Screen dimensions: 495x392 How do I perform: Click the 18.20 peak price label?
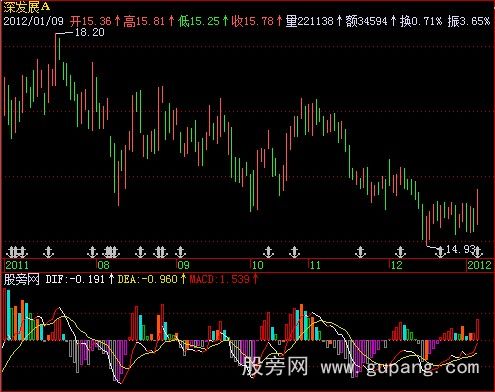click(x=90, y=32)
